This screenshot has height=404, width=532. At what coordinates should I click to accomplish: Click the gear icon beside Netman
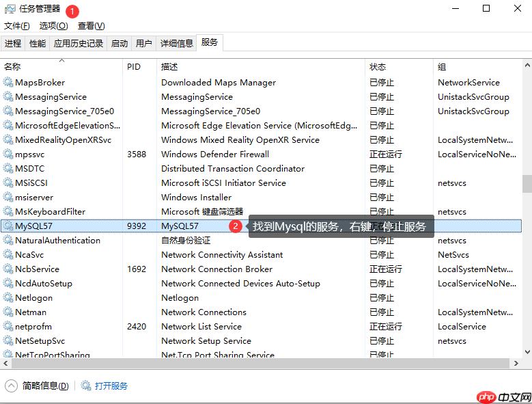[8, 312]
